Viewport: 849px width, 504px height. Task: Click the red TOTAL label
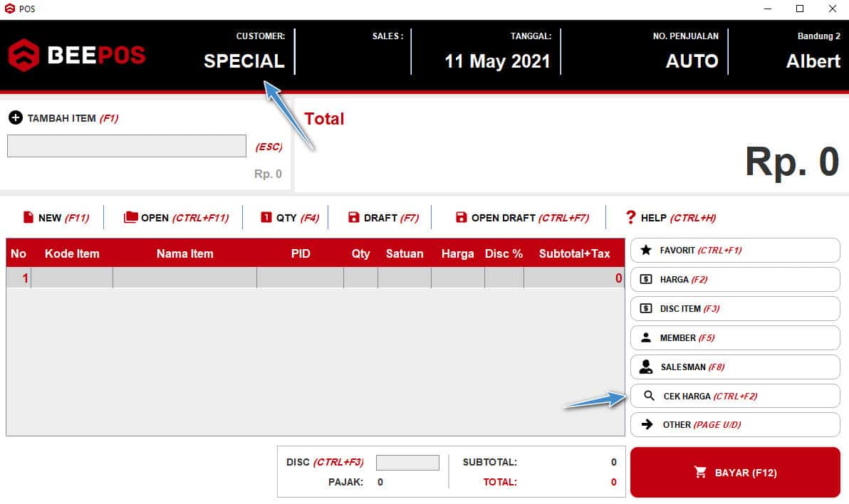coord(500,482)
